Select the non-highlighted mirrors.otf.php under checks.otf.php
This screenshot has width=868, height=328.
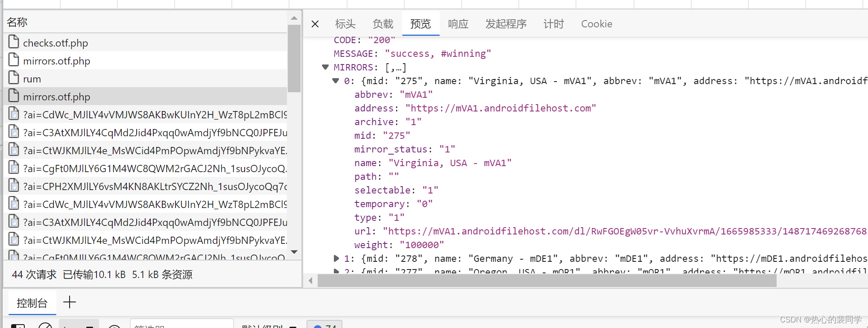(146, 61)
